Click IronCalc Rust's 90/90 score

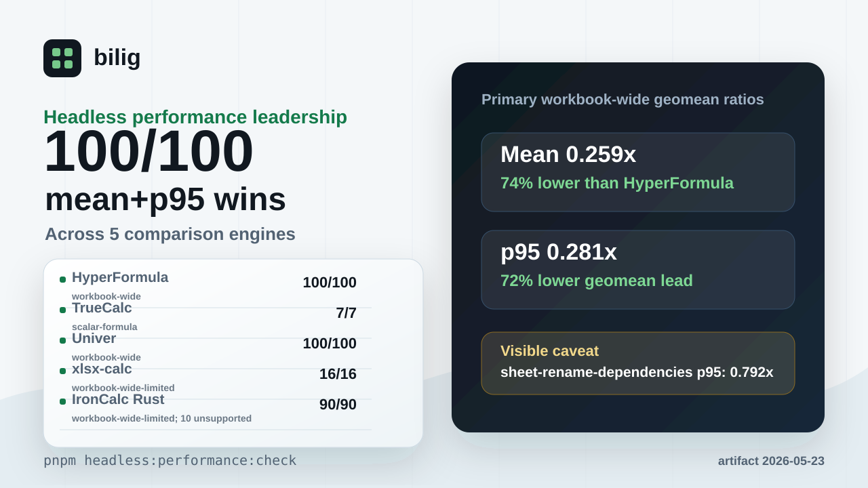click(338, 405)
